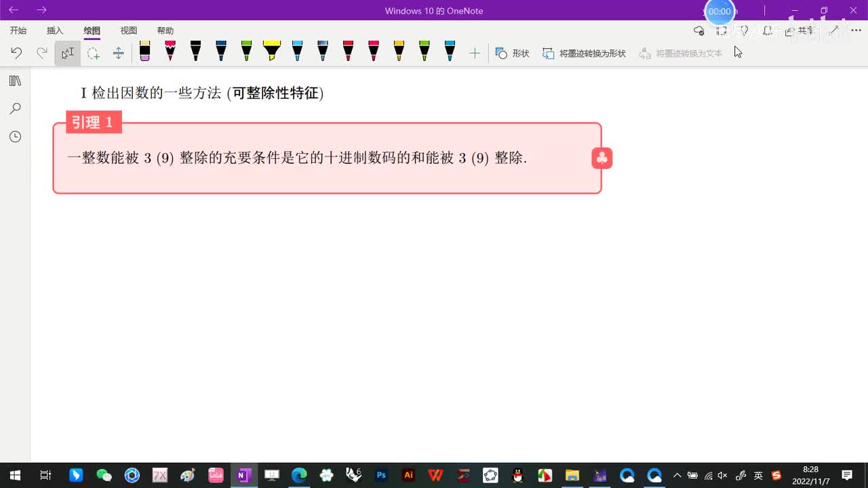Open the more options ellipsis menu
The image size is (868, 488).
pyautogui.click(x=856, y=30)
